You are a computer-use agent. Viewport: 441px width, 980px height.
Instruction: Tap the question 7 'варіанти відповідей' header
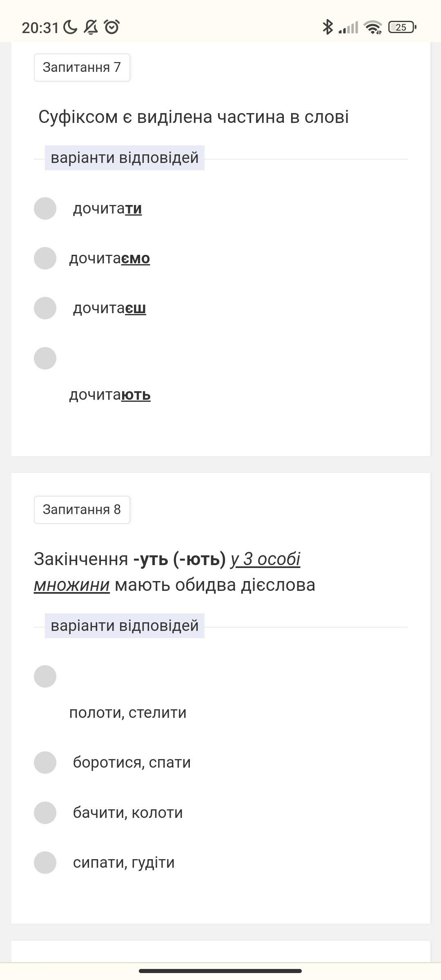click(125, 158)
